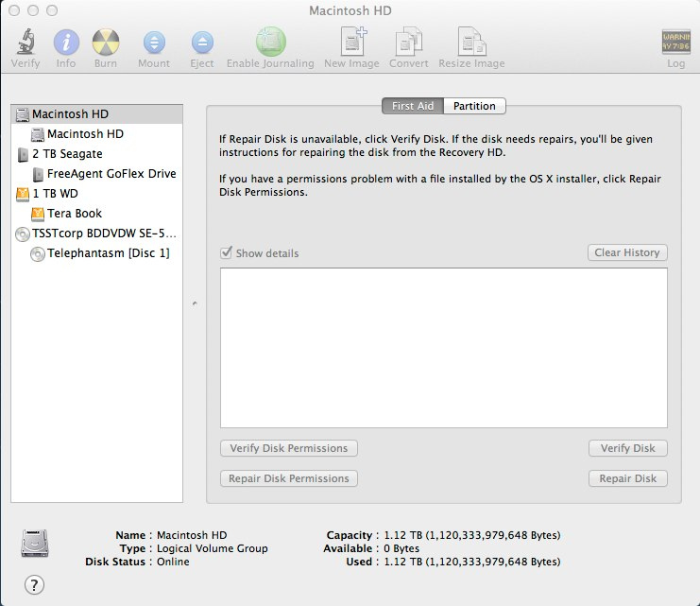Select the Tera Book volume

[97, 214]
